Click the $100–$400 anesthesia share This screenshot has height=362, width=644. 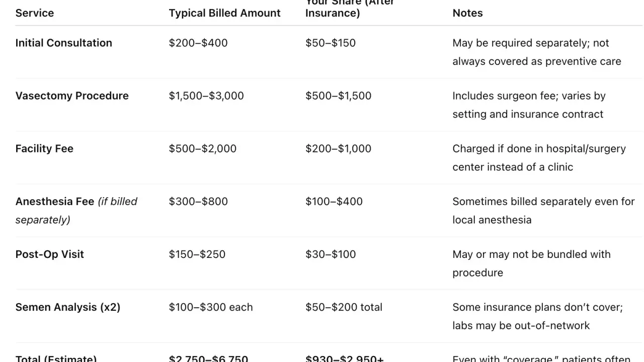click(334, 201)
